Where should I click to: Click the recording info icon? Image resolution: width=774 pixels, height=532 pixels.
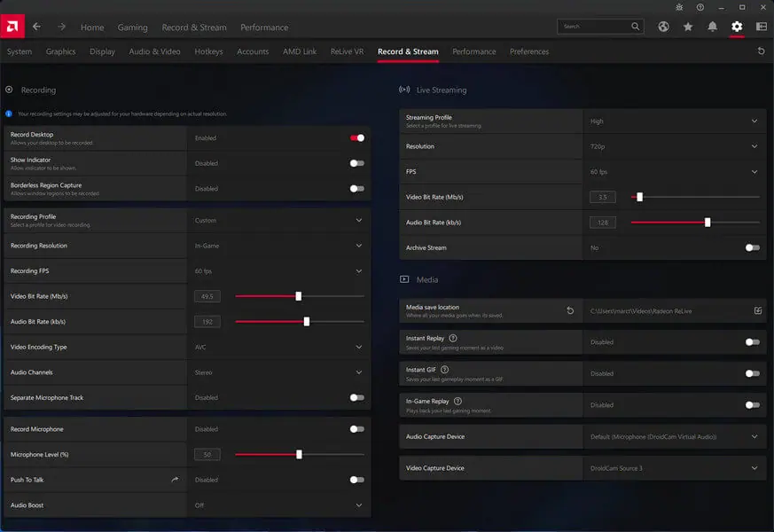8,113
